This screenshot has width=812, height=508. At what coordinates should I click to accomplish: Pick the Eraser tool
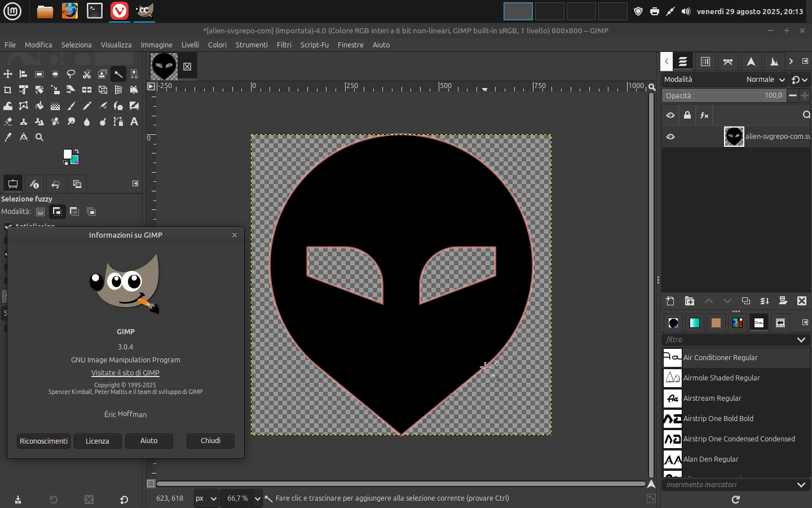(x=8, y=121)
